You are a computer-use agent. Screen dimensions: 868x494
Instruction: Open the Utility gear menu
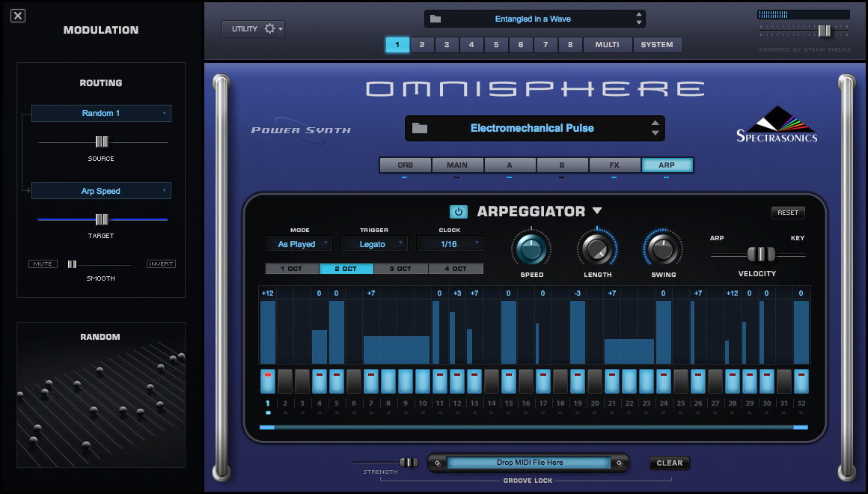(269, 28)
